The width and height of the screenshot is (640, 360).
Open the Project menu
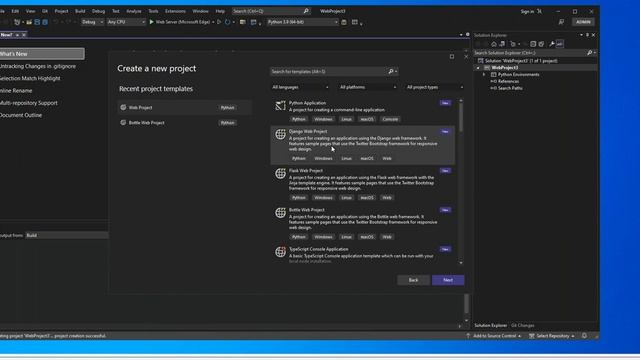pos(62,11)
